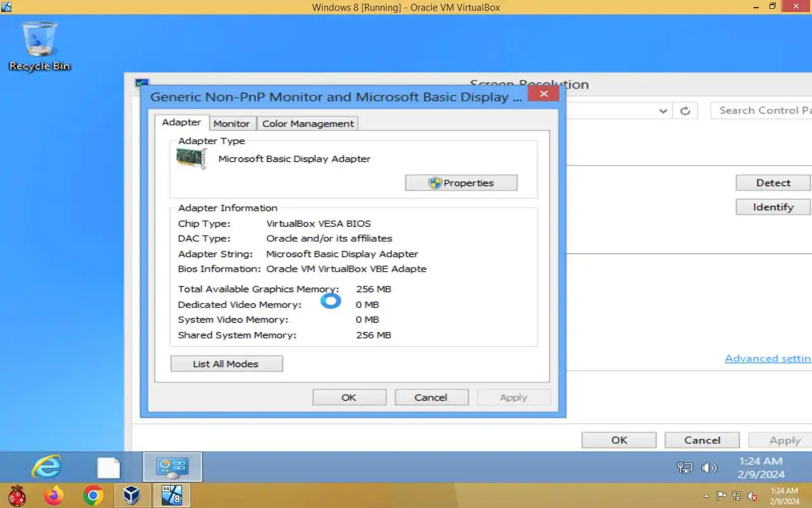Viewport: 812px width, 508px height.
Task: Launch Firefox from the host taskbar
Action: click(x=54, y=495)
